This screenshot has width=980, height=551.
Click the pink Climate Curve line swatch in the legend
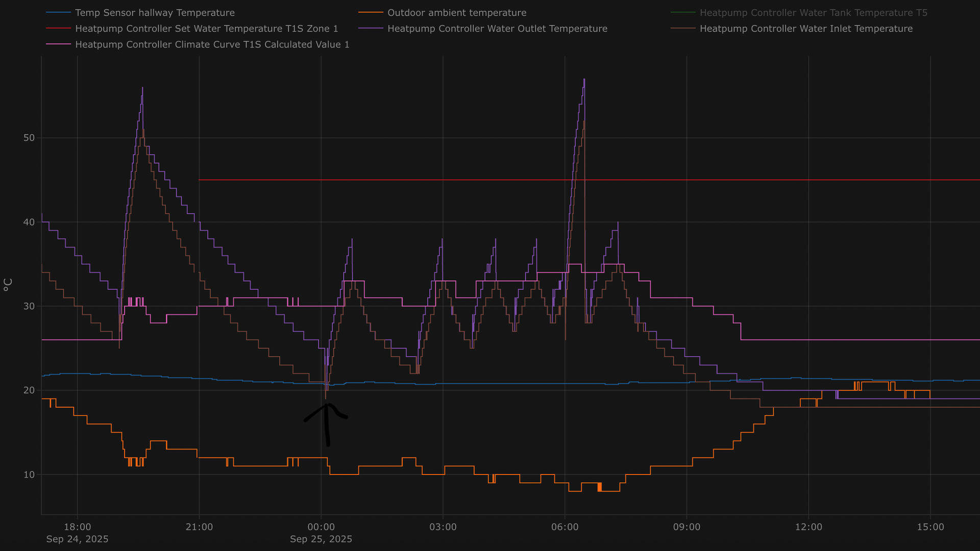(58, 44)
